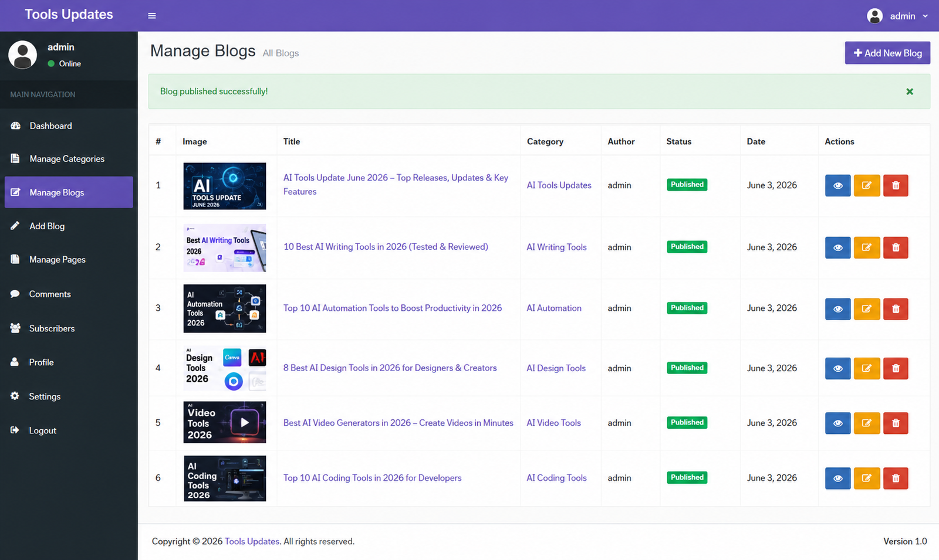Open the AI Video Tools category link
Screen dimensions: 939x560
point(553,423)
